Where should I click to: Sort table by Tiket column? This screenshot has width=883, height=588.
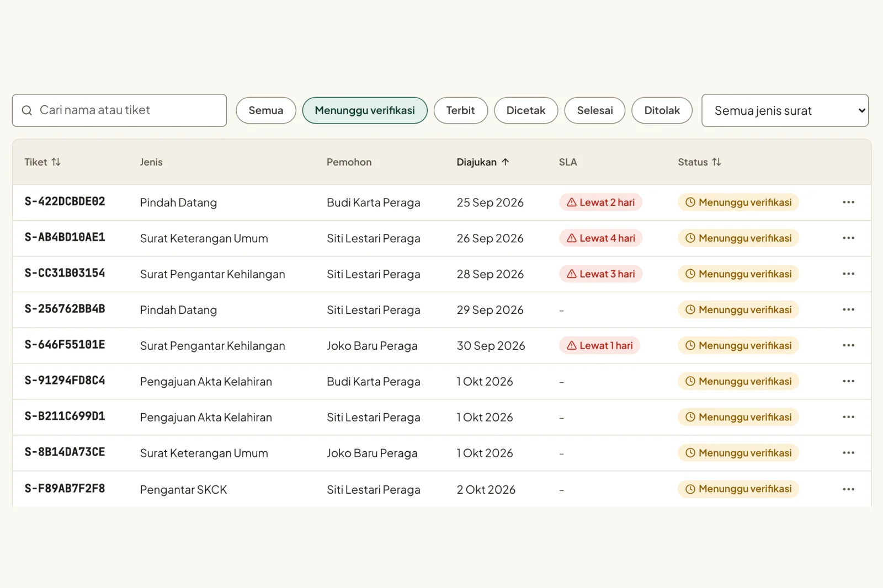(42, 162)
